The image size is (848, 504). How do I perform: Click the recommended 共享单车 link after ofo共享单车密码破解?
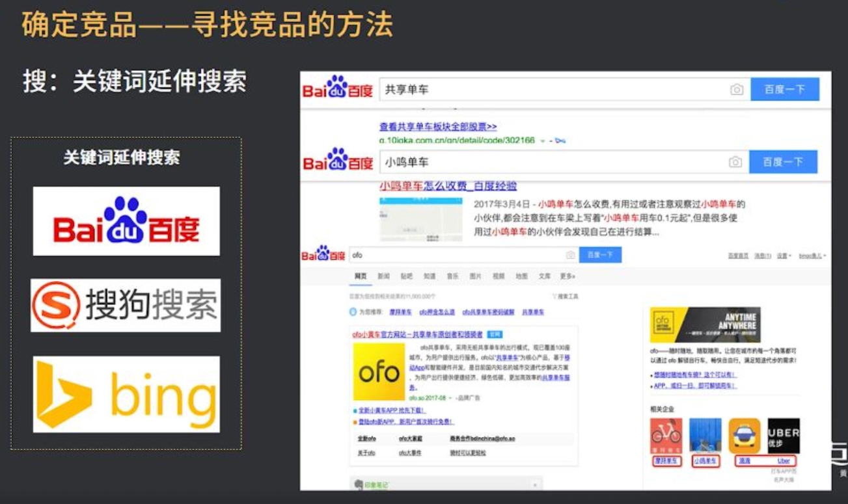[533, 312]
